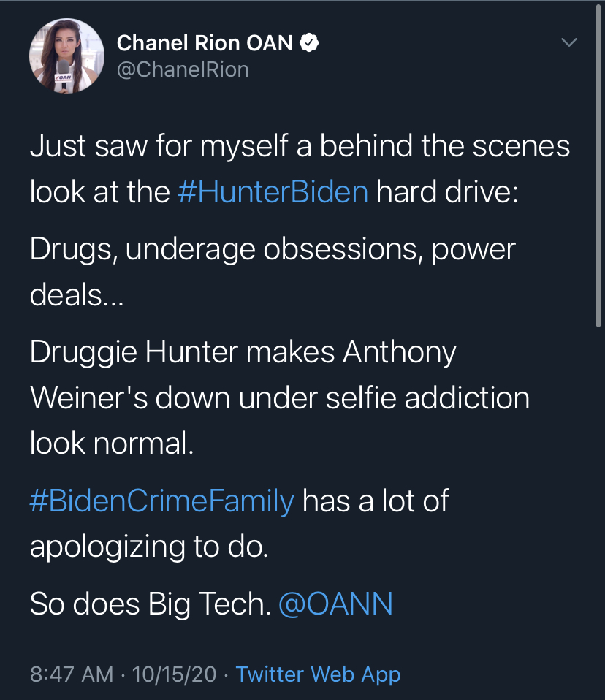
Task: Click the 'apologizing to do.' text line
Action: (x=149, y=547)
